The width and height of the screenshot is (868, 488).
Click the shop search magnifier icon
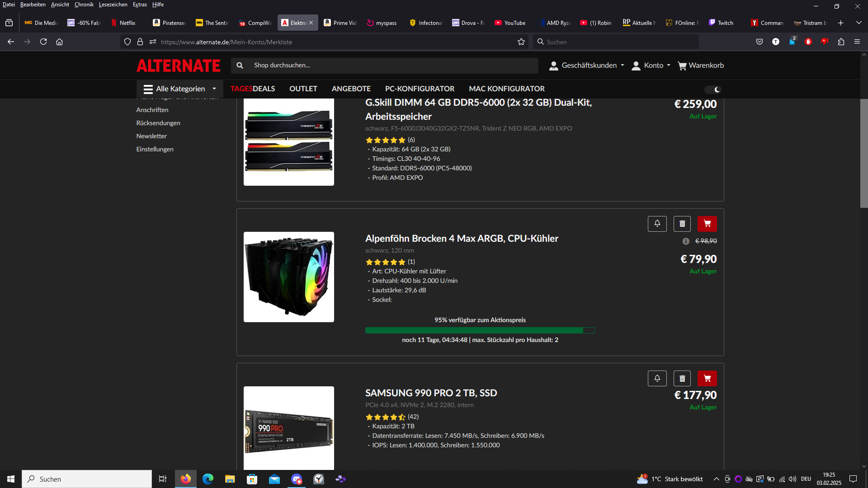240,66
